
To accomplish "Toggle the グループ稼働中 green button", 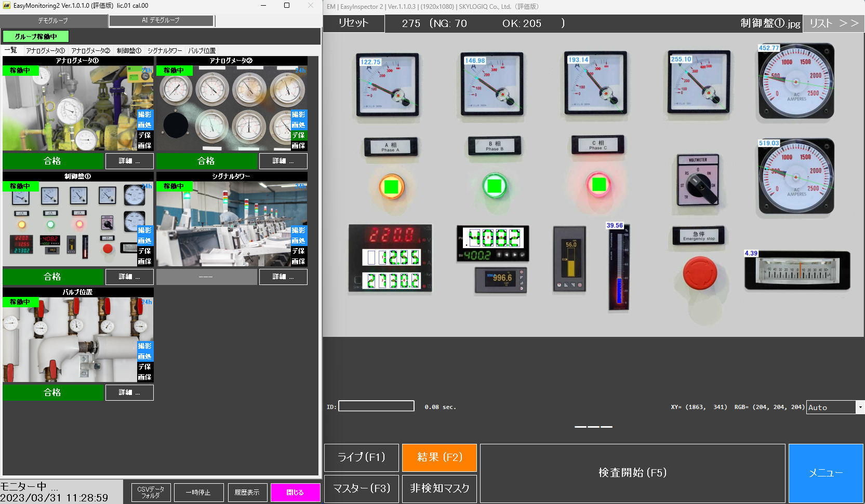I will tap(36, 36).
